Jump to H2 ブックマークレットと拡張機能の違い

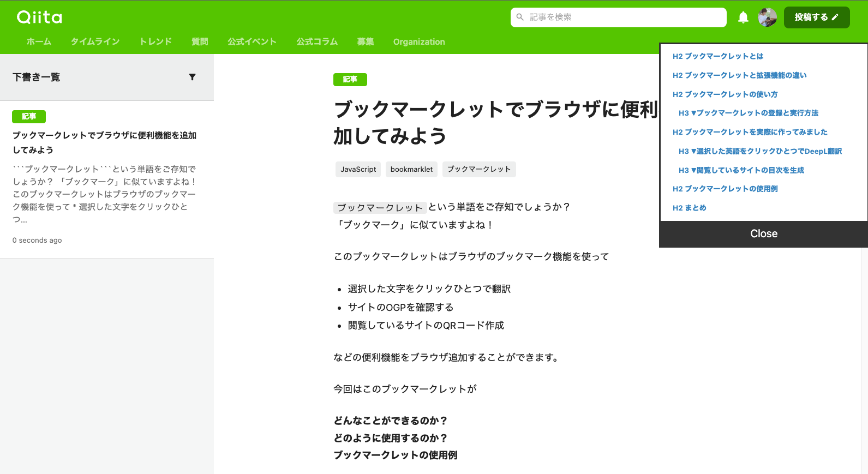point(739,75)
